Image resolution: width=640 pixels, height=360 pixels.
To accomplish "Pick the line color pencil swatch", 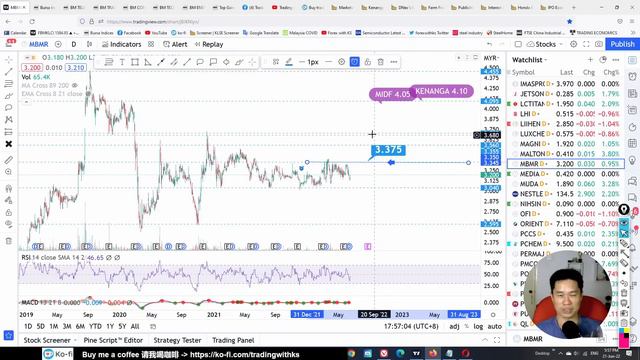I will [x=289, y=62].
